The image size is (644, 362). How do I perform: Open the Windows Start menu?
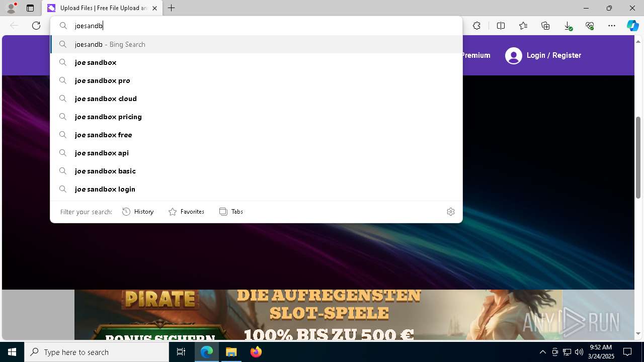(x=12, y=352)
